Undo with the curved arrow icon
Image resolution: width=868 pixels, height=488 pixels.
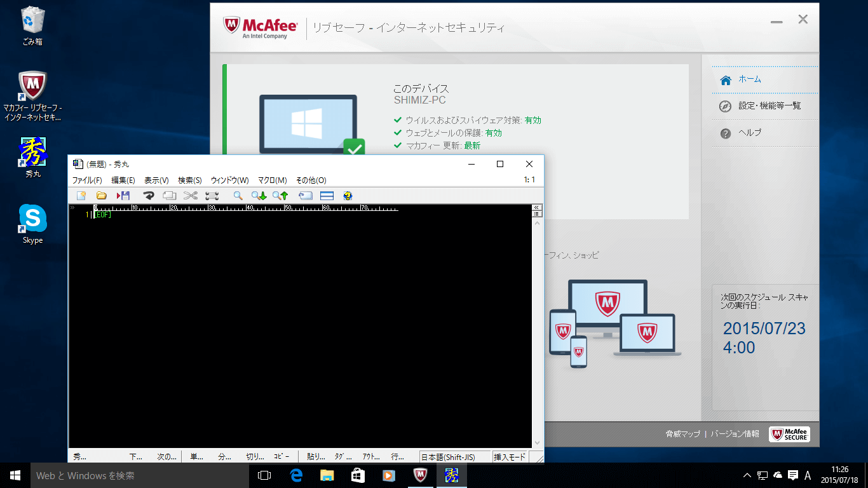(149, 196)
